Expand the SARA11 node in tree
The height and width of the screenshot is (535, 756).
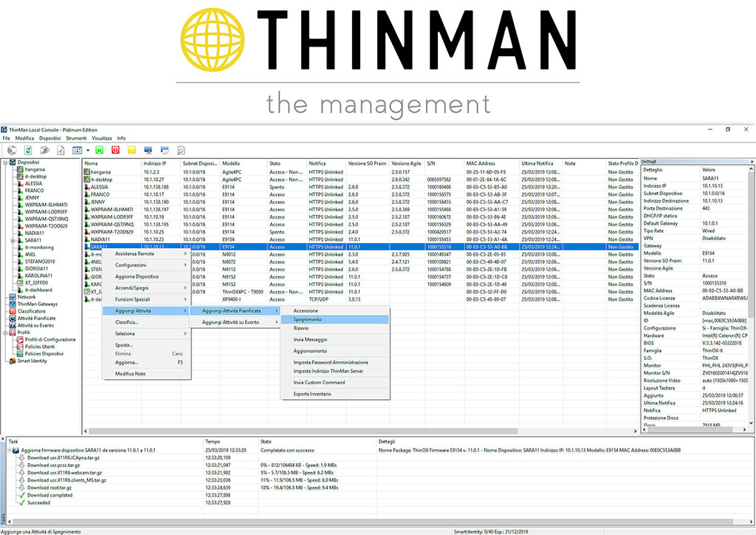(x=13, y=240)
